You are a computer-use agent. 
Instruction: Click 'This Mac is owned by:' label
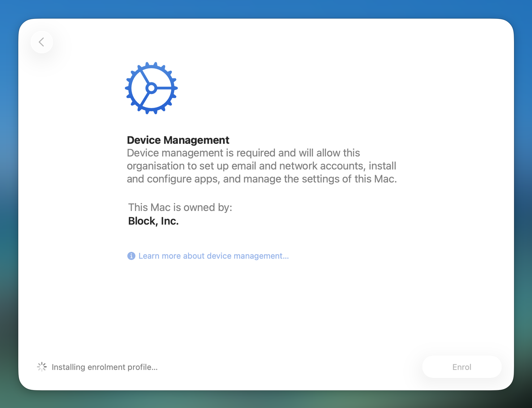pyautogui.click(x=180, y=207)
